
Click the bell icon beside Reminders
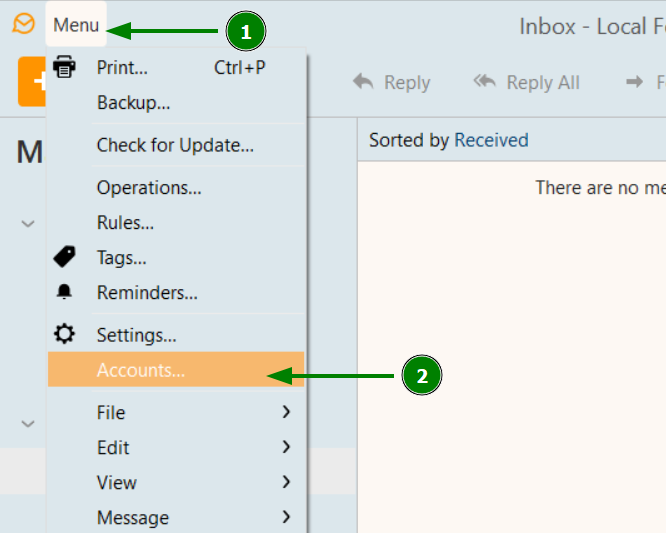click(x=64, y=292)
